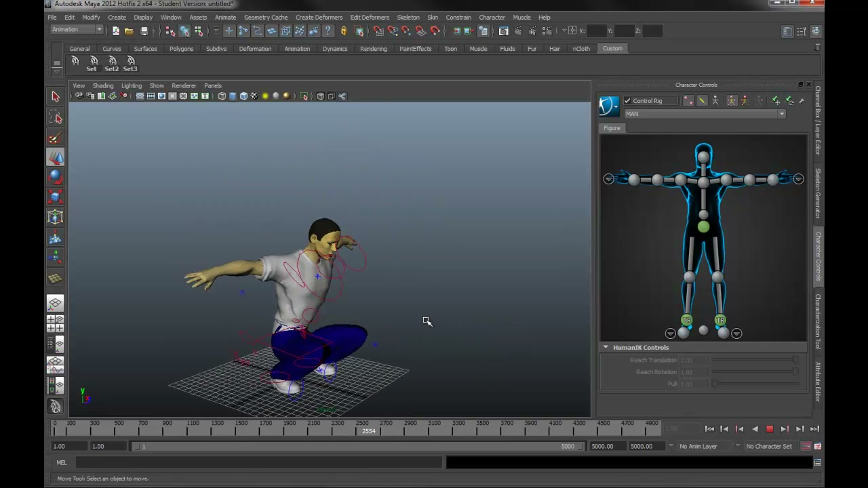Select the arrow Select tool in toolbox
Screen dimensions: 868x488
[x=56, y=97]
